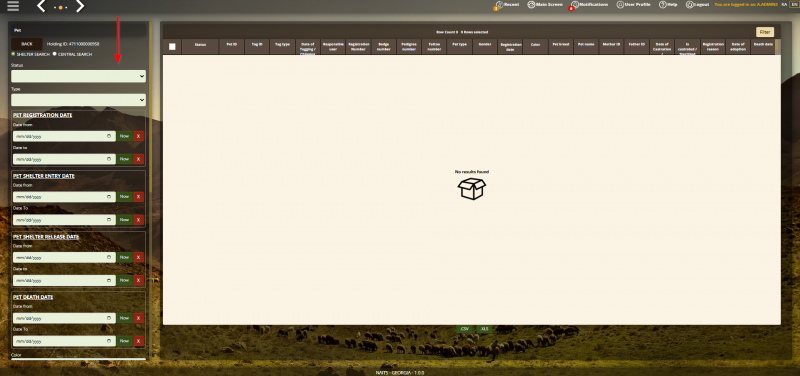Clear Shelter Entry Date from with red X
The width and height of the screenshot is (800, 376).
[x=138, y=197]
